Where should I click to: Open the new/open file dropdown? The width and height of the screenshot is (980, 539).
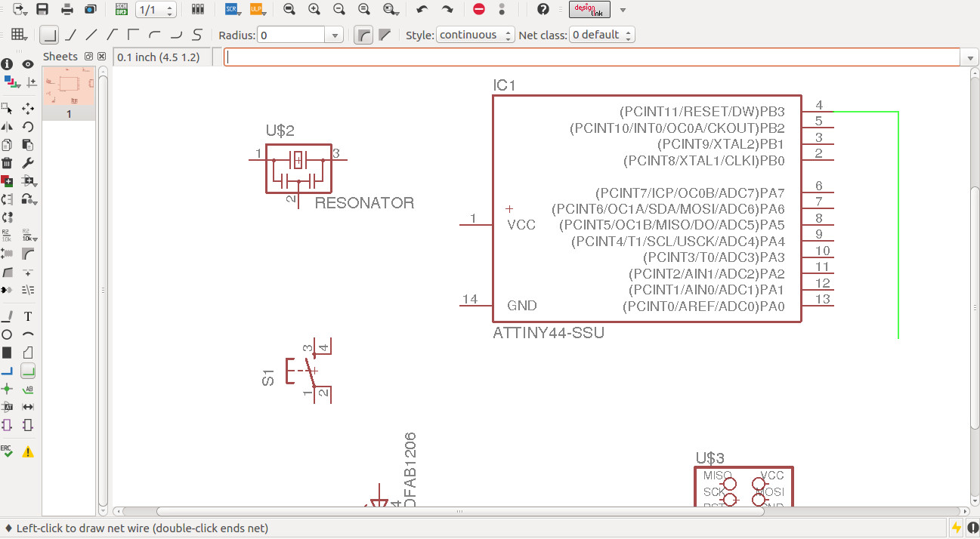tap(19, 10)
